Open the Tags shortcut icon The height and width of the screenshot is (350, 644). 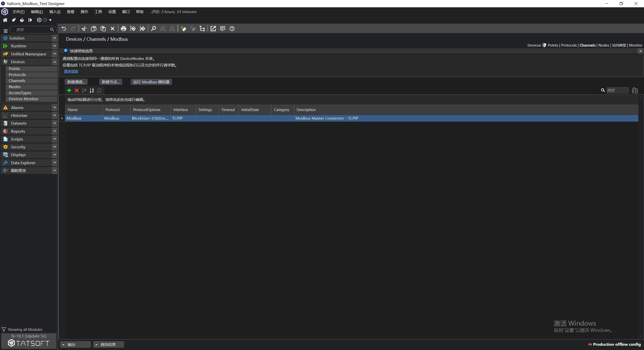click(14, 20)
